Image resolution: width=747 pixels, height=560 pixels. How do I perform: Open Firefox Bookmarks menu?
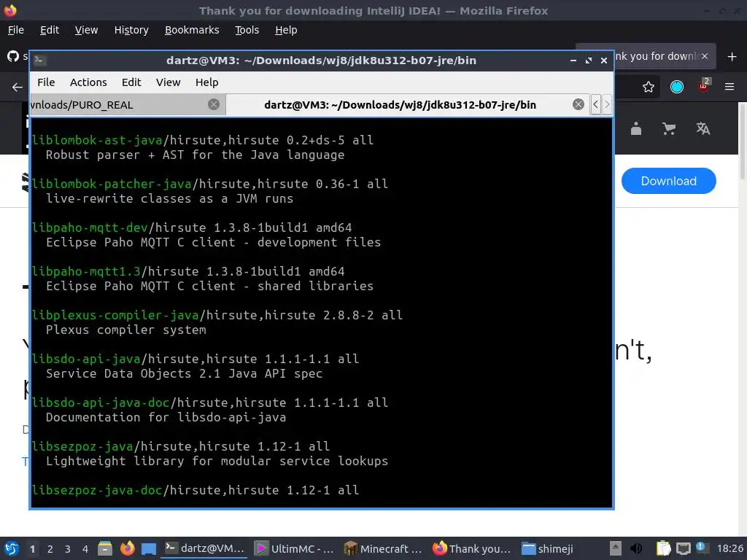click(192, 30)
